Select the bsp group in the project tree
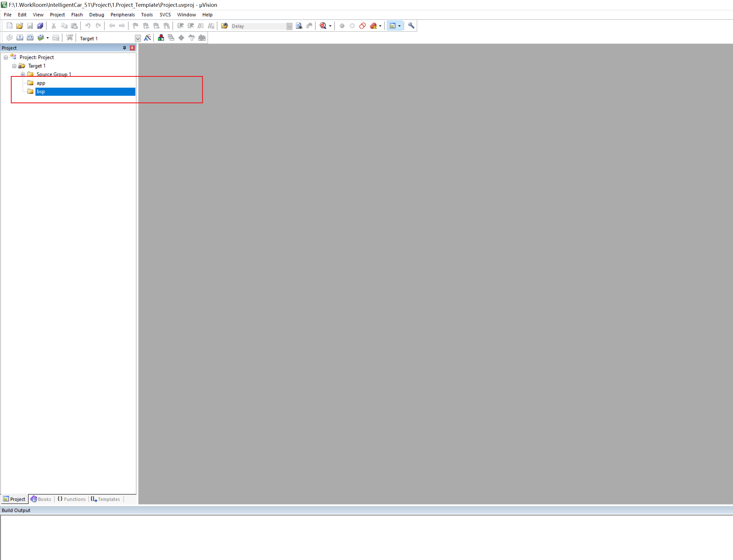Screen dimensions: 733x560 coord(85,92)
